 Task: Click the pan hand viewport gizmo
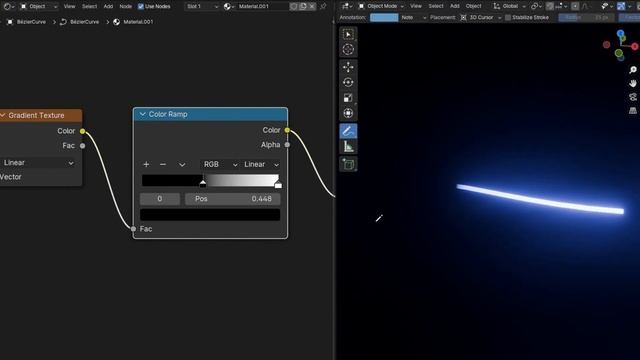point(633,84)
